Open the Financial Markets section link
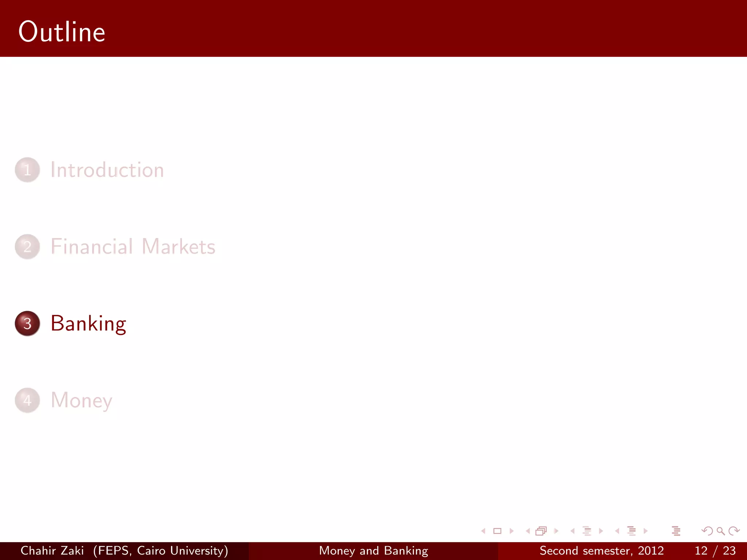This screenshot has height=560, width=747. (x=133, y=246)
